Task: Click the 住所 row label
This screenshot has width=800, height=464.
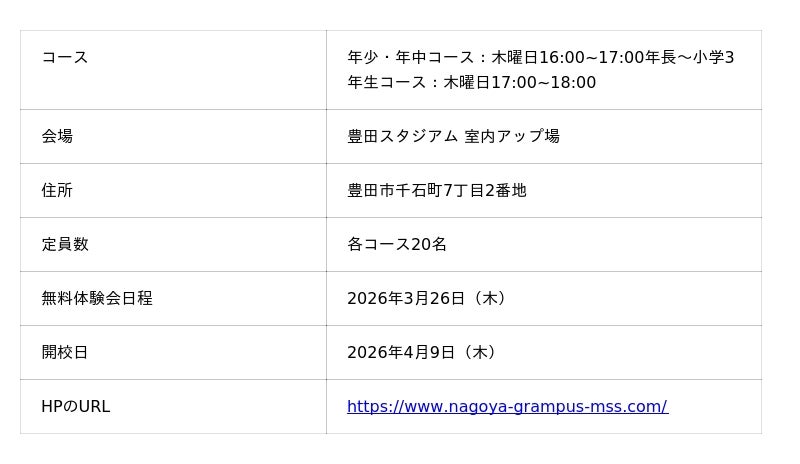Action: tap(57, 191)
